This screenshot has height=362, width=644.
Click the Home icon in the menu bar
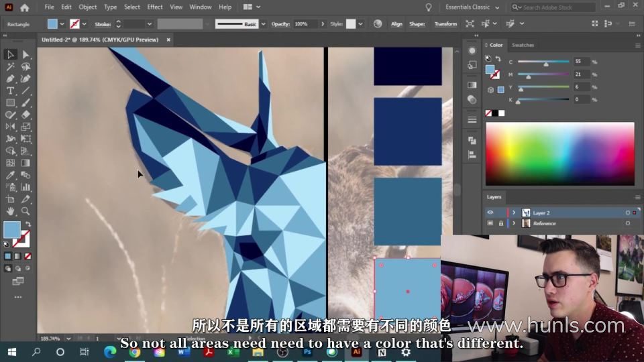[25, 7]
